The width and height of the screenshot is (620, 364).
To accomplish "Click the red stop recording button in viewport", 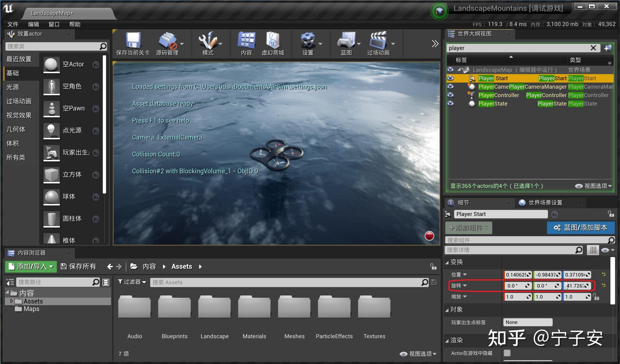I will pyautogui.click(x=429, y=236).
